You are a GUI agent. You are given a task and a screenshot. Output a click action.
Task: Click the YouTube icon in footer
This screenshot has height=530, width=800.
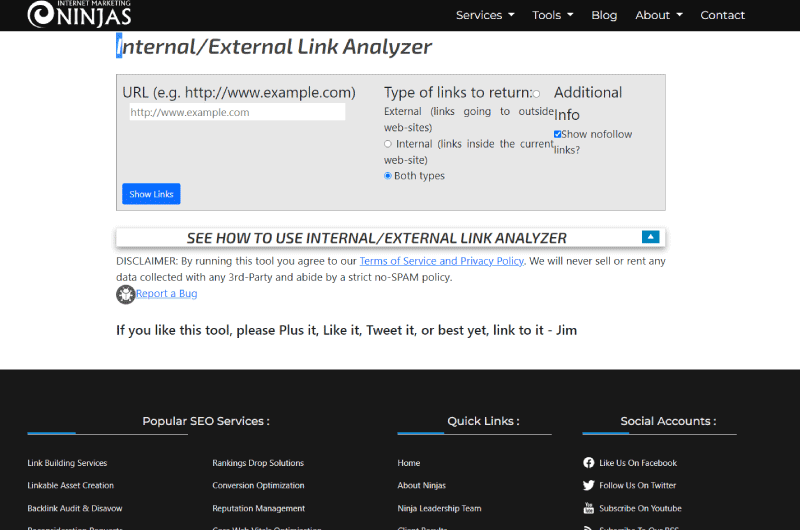click(x=589, y=508)
